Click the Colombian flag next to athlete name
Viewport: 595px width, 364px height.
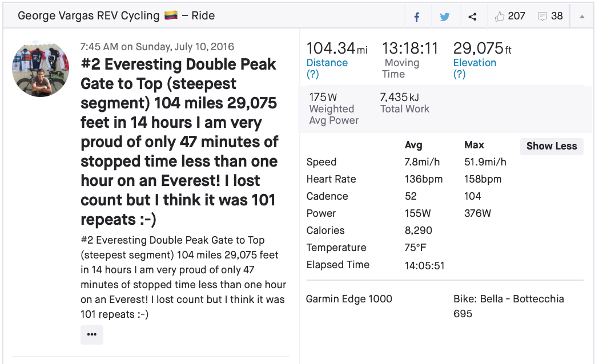point(171,16)
